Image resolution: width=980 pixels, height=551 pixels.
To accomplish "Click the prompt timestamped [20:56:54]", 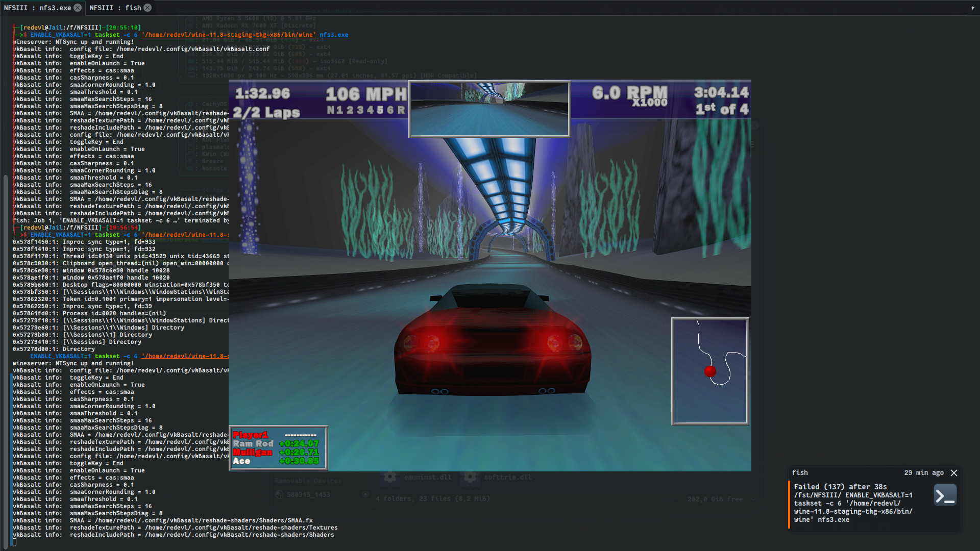I will [x=77, y=228].
